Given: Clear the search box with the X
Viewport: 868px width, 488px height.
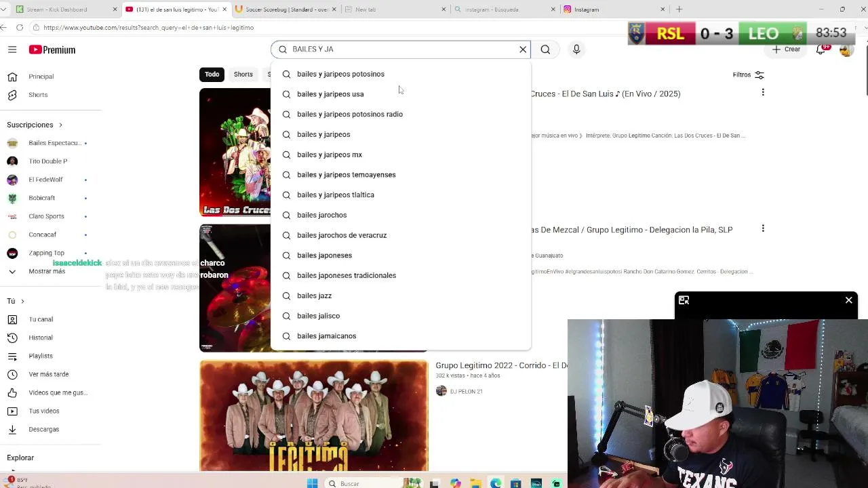Looking at the screenshot, I should click(x=523, y=49).
